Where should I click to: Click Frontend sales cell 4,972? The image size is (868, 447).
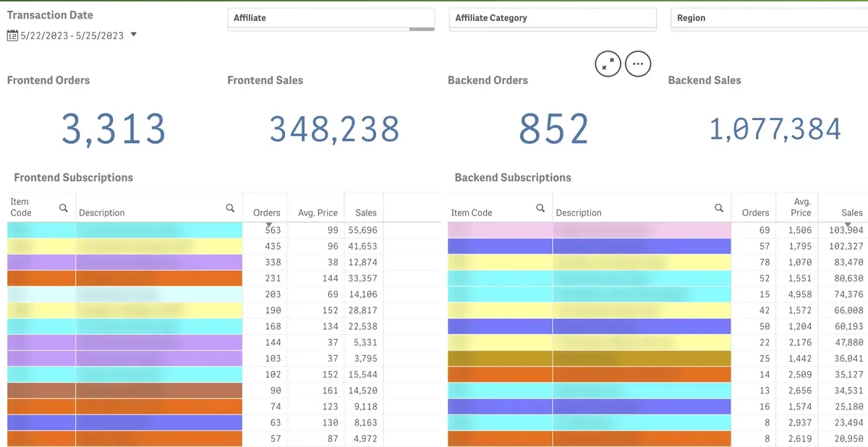click(x=365, y=438)
